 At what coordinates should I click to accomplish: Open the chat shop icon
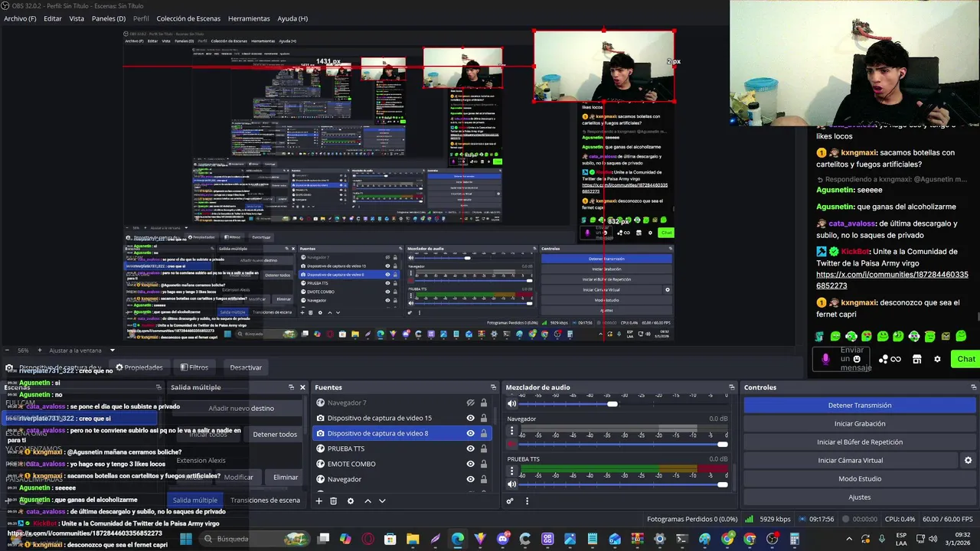916,359
